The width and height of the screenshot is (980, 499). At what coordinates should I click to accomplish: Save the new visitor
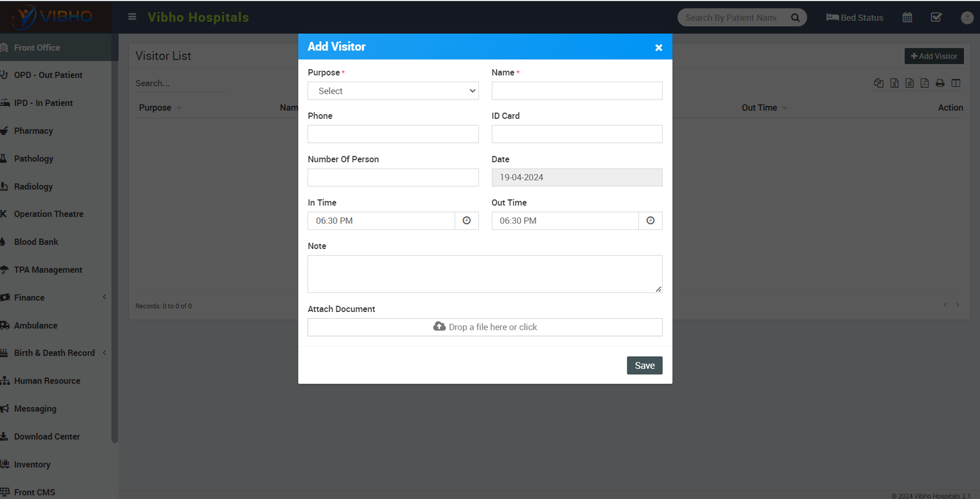644,365
